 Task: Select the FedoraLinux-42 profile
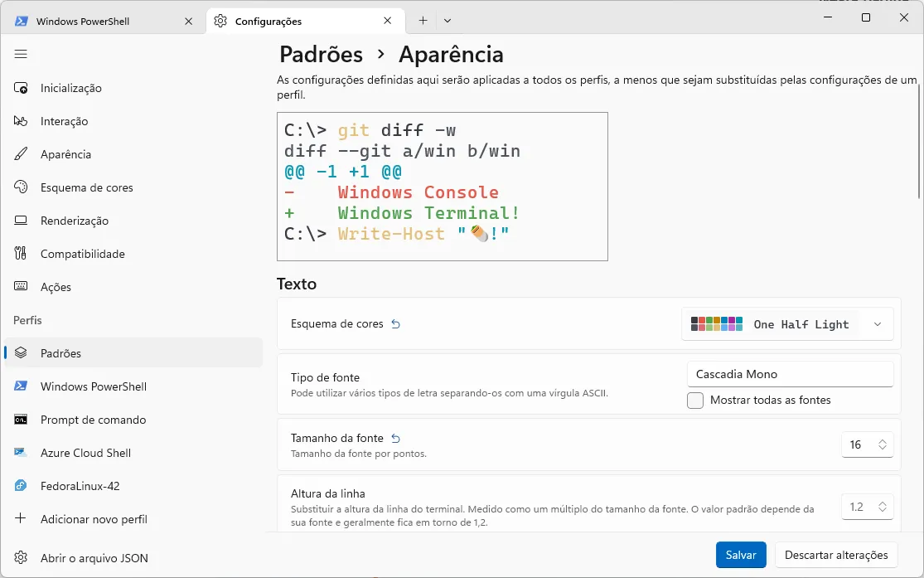tap(133, 486)
